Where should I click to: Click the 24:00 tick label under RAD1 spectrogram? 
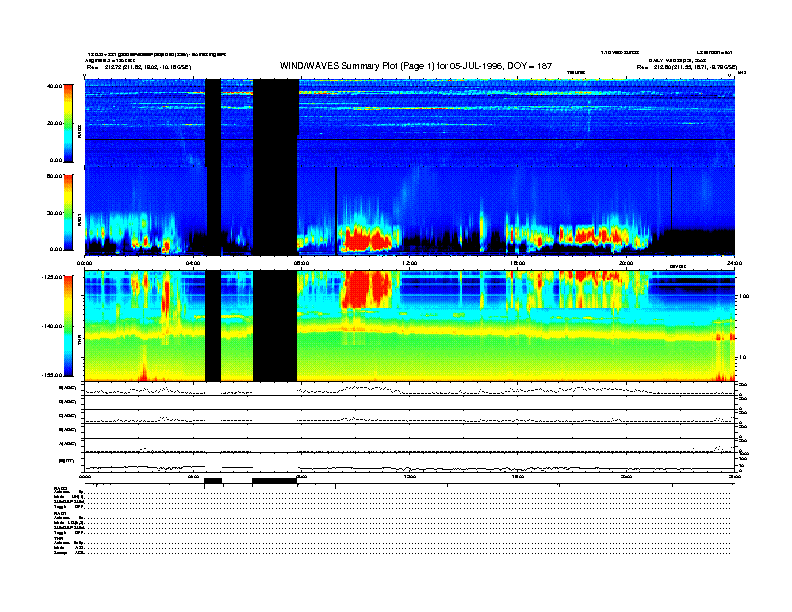734,263
